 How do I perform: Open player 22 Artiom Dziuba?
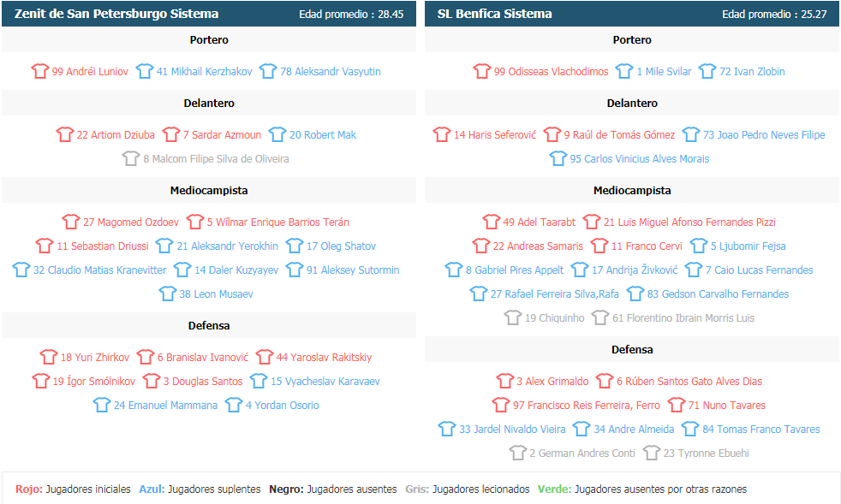[116, 134]
